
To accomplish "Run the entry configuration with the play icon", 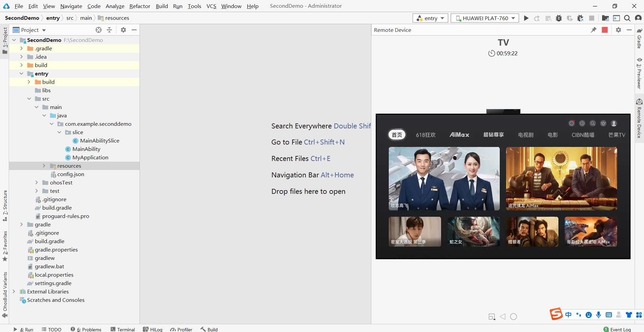I will coord(526,18).
